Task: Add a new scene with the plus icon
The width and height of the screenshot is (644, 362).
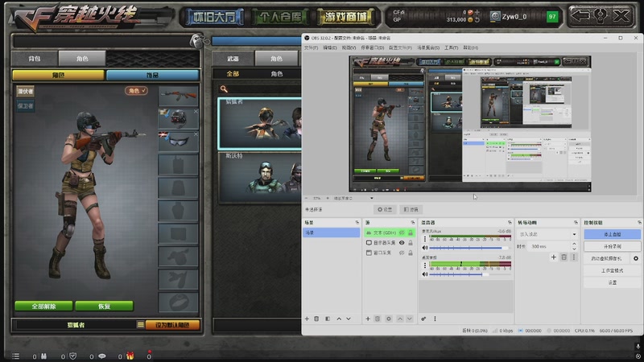Action: [x=307, y=319]
